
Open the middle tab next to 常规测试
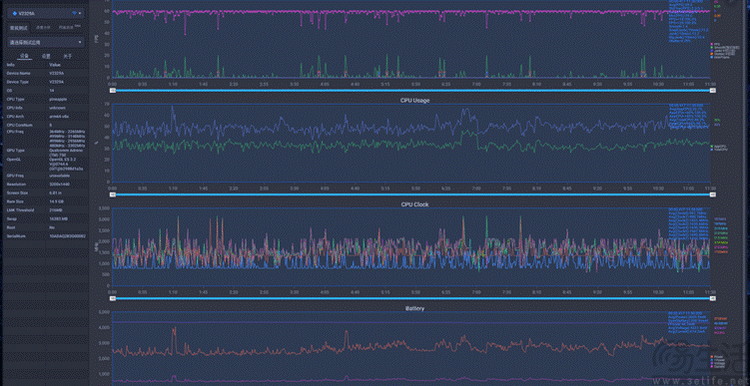click(x=44, y=28)
